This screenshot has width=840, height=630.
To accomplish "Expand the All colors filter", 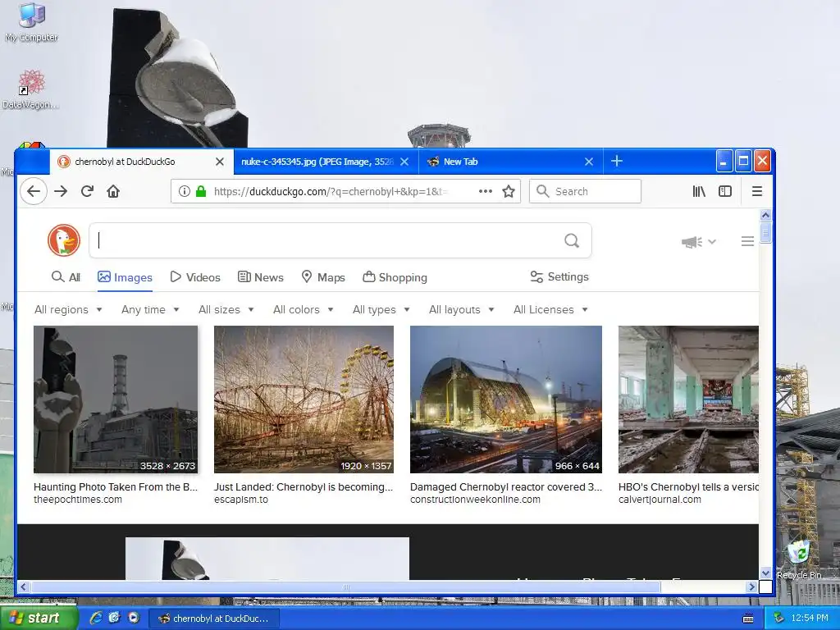I will tap(304, 309).
